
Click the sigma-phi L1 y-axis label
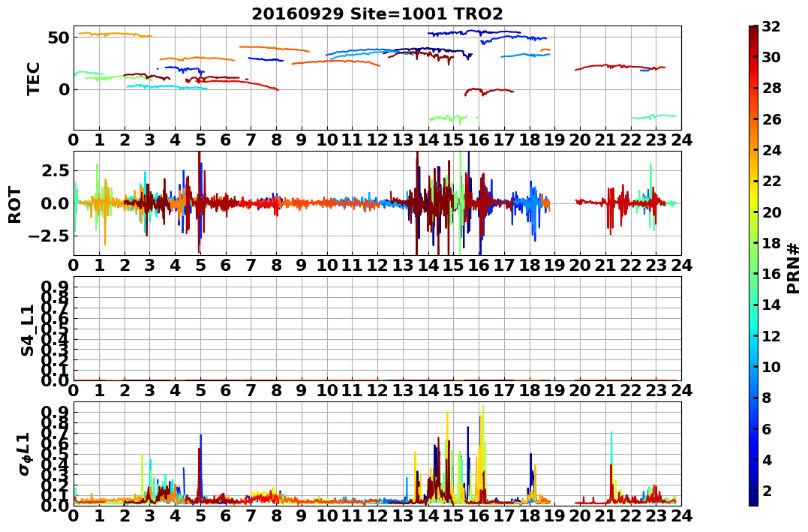(24, 454)
